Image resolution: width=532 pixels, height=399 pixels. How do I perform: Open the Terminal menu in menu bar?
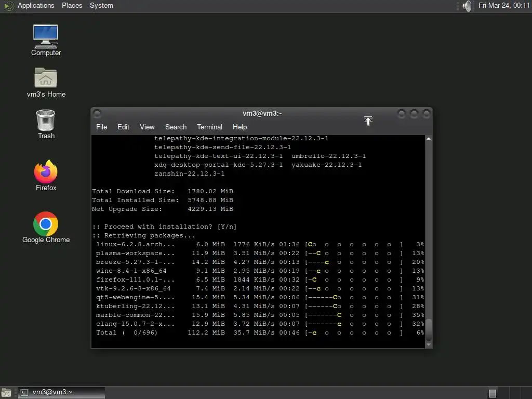click(x=209, y=127)
